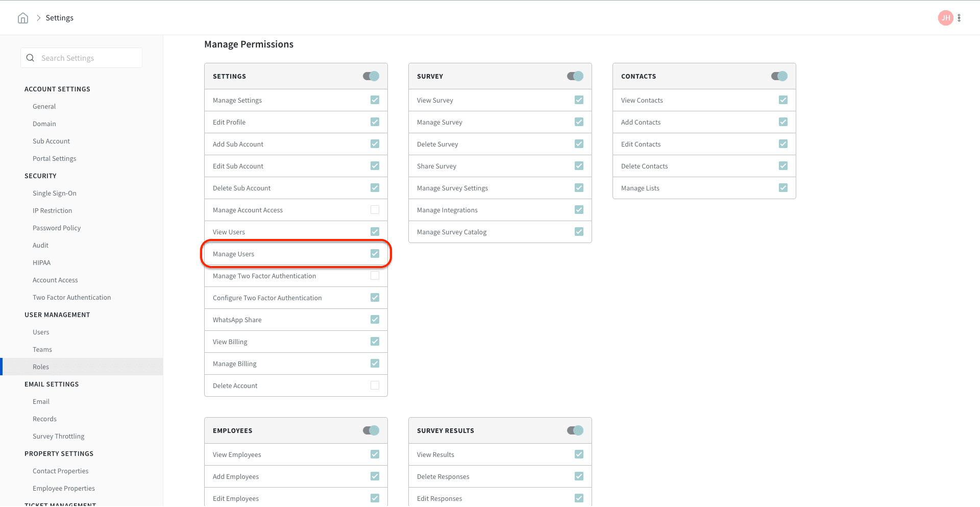Open the JH user avatar menu
980x507 pixels.
click(945, 18)
